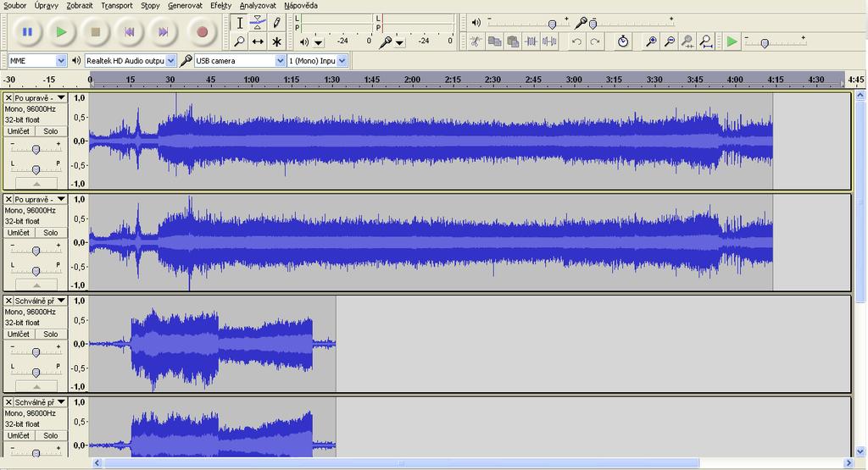Start playback with the green Play button
Image resolution: width=868 pixels, height=470 pixels.
[61, 32]
